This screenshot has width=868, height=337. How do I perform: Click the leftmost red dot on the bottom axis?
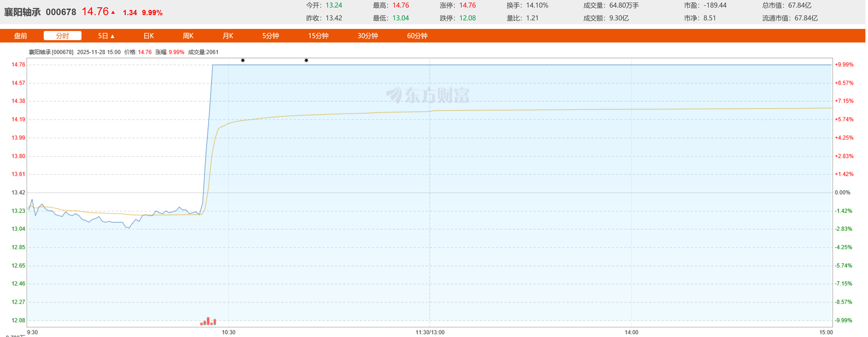tap(202, 324)
